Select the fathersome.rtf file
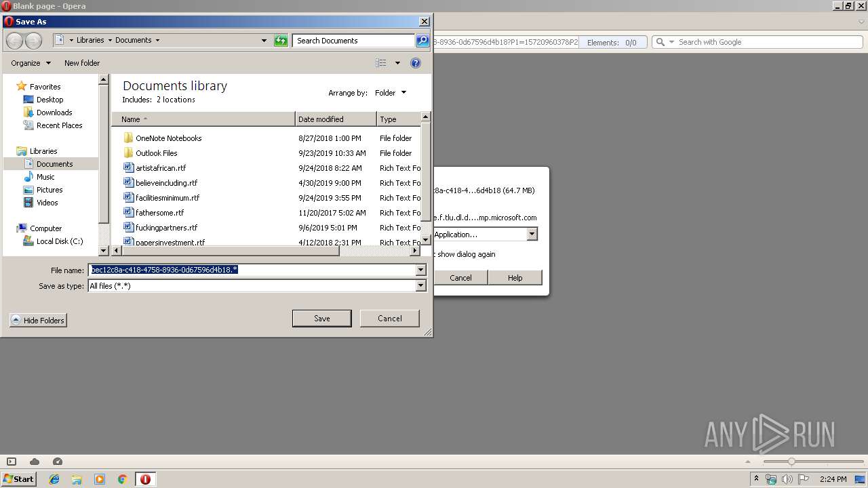The height and width of the screenshot is (488, 868). [x=159, y=213]
